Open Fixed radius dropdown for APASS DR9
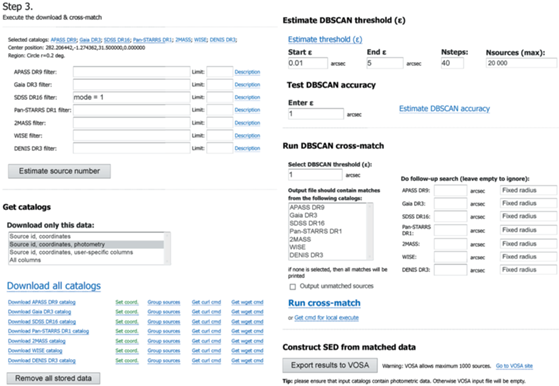This screenshot has width=559, height=386. [528, 190]
